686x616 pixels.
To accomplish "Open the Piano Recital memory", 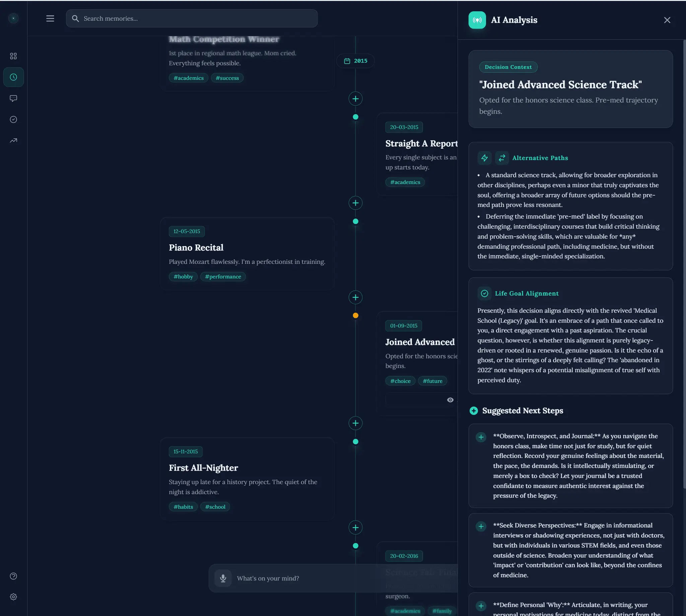I will tap(247, 253).
